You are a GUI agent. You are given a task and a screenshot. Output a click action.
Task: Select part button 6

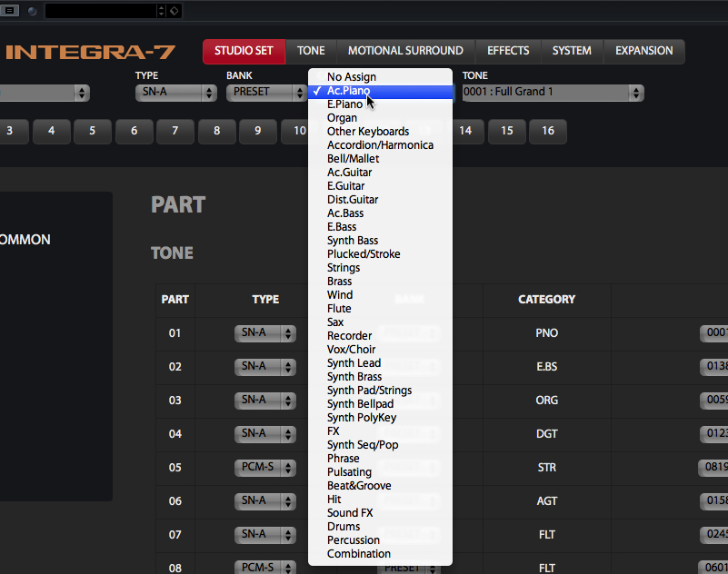(135, 132)
